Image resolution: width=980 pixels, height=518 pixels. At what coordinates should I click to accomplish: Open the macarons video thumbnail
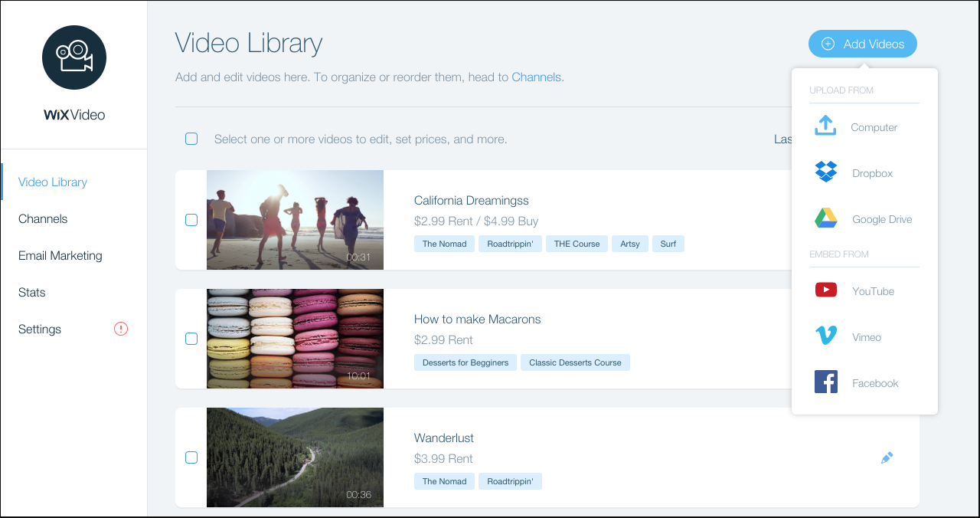[295, 339]
